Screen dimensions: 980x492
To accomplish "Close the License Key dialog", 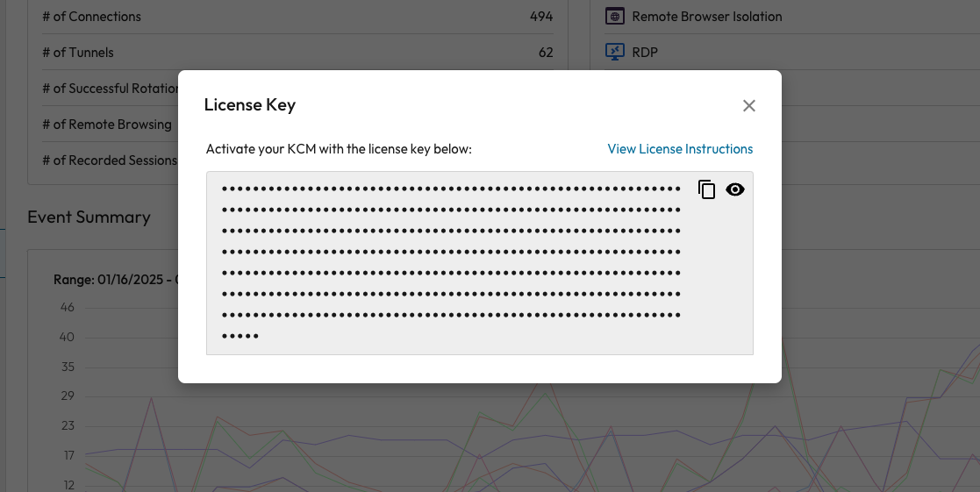I will point(748,106).
